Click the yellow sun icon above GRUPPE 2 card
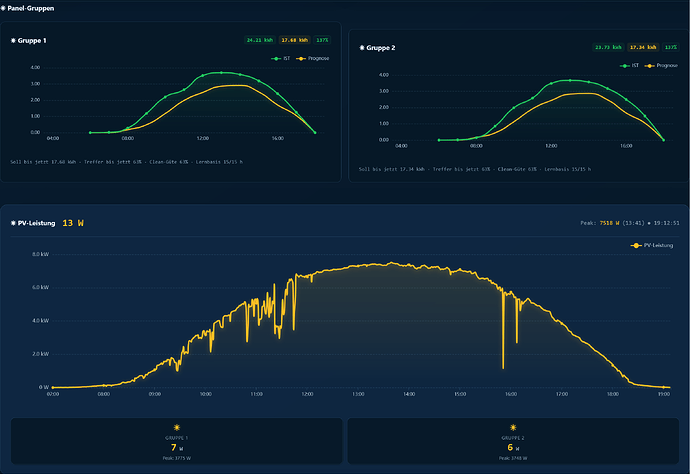This screenshot has width=690, height=474. (513, 427)
